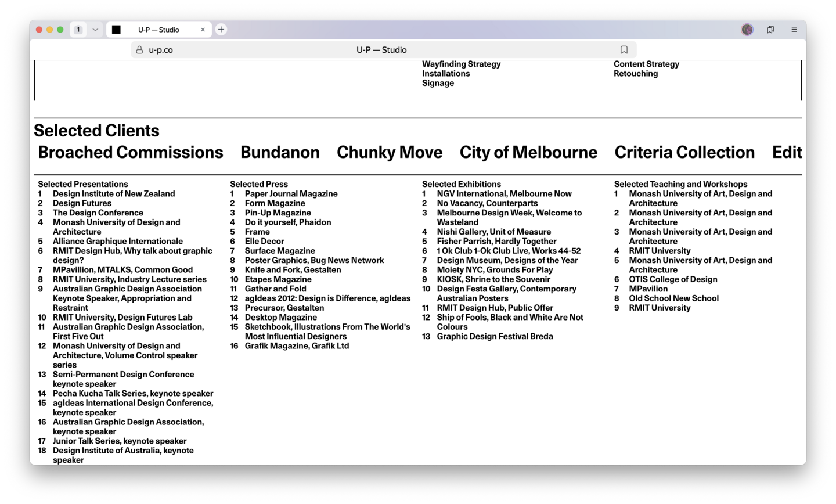Click the green fullscreen window button
836x504 pixels.
pos(60,30)
